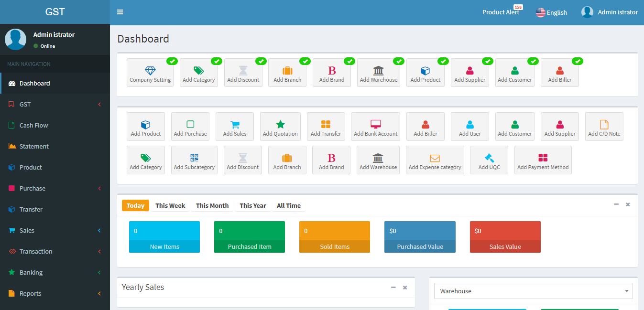Click Add Payment Method grid icon
Image resolution: width=644 pixels, height=310 pixels.
543,158
